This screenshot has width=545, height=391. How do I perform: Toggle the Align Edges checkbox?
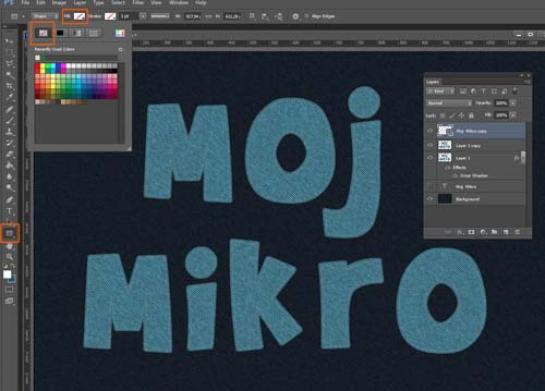point(306,16)
